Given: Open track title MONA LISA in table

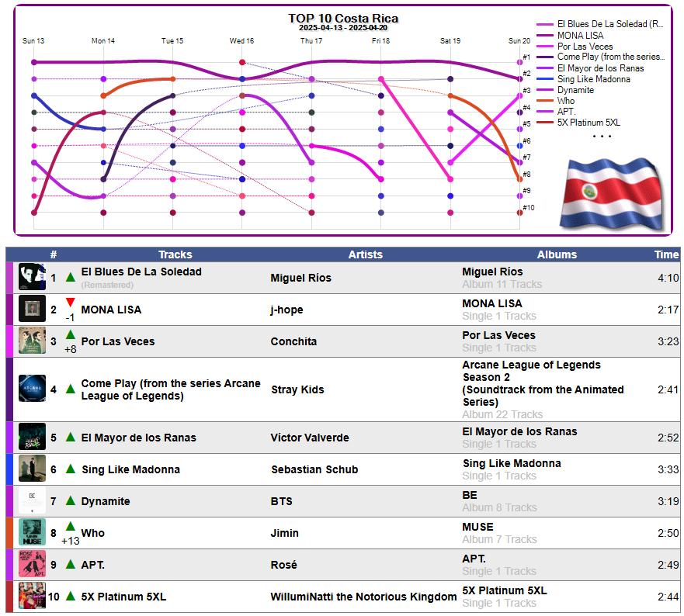Looking at the screenshot, I should (x=111, y=310).
